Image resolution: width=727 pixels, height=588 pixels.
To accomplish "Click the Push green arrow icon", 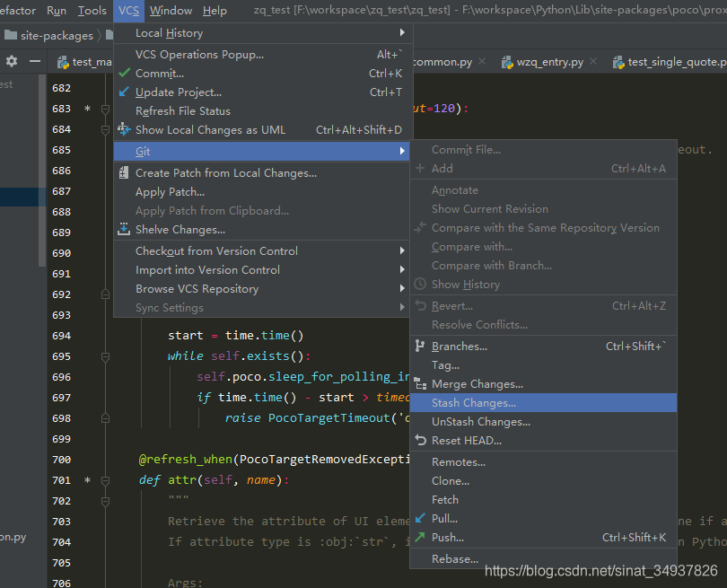I will pyautogui.click(x=420, y=537).
